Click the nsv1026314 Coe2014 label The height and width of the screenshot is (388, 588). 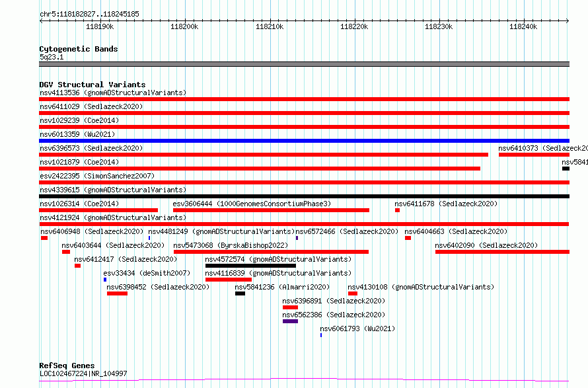tap(79, 204)
